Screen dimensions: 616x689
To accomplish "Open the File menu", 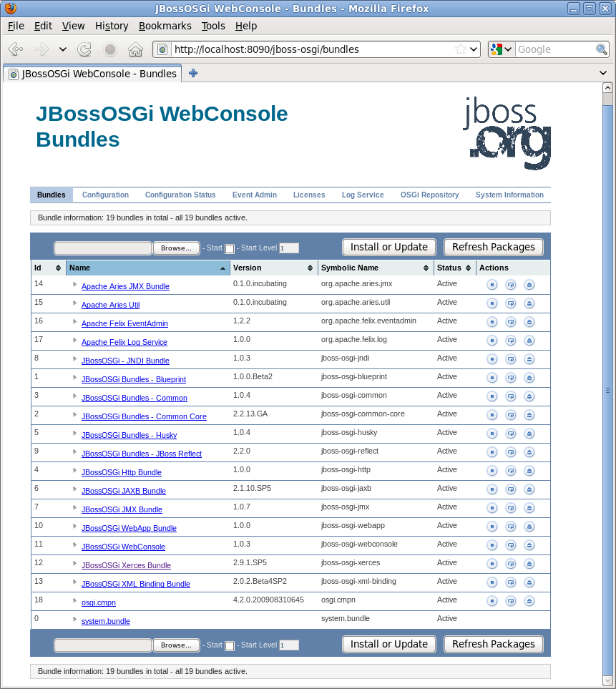I will (16, 26).
